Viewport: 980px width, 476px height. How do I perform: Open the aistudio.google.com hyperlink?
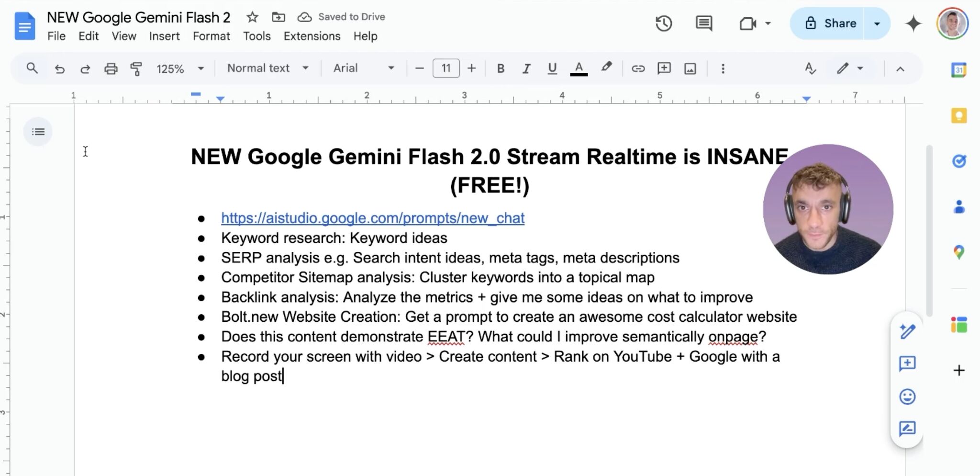[372, 218]
